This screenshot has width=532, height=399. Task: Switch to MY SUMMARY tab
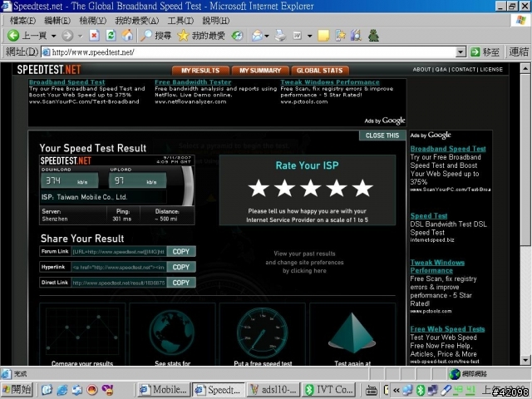tap(260, 70)
